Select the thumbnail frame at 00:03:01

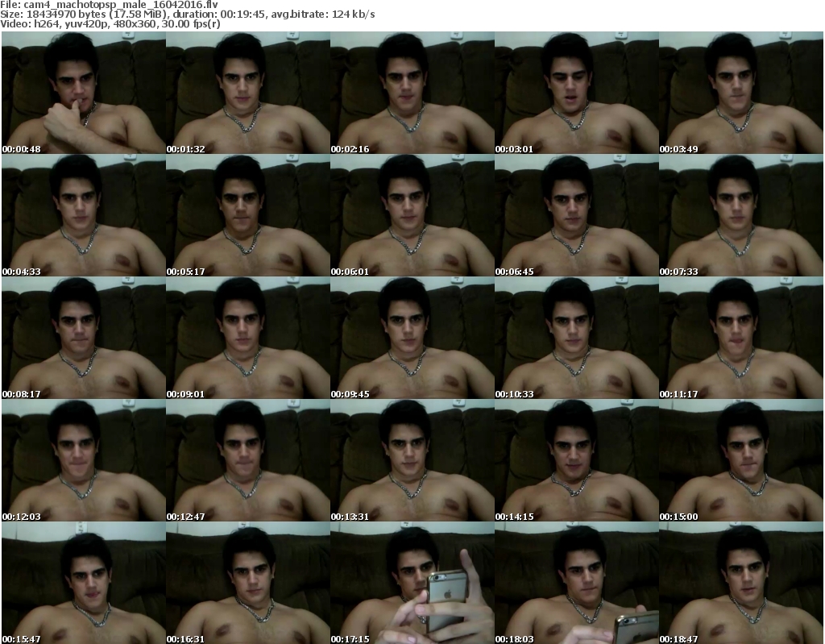577,93
